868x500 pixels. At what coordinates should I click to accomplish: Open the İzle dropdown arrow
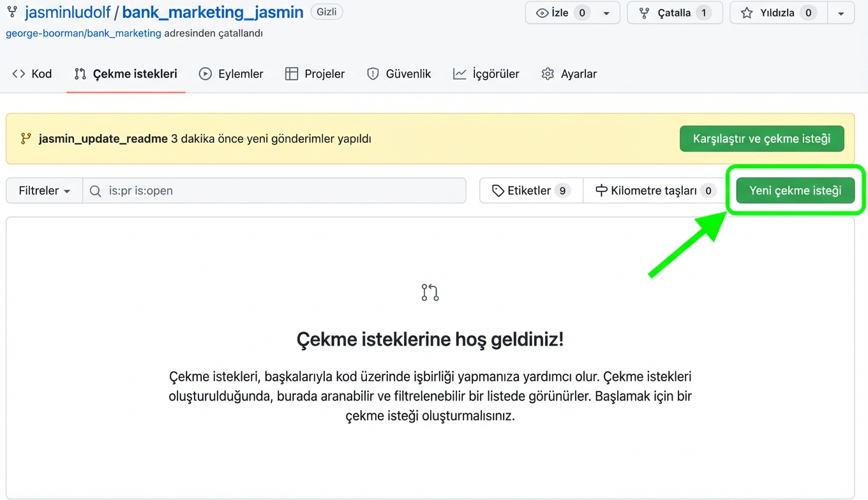(606, 13)
